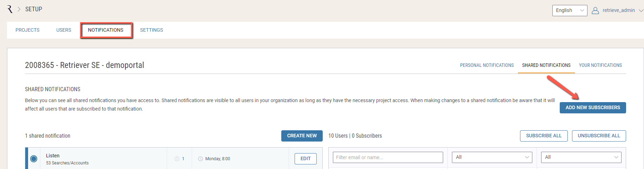Click ADD NEW SUBSCRIBERS button
Viewport: 644px width, 169px height.
pyautogui.click(x=593, y=108)
